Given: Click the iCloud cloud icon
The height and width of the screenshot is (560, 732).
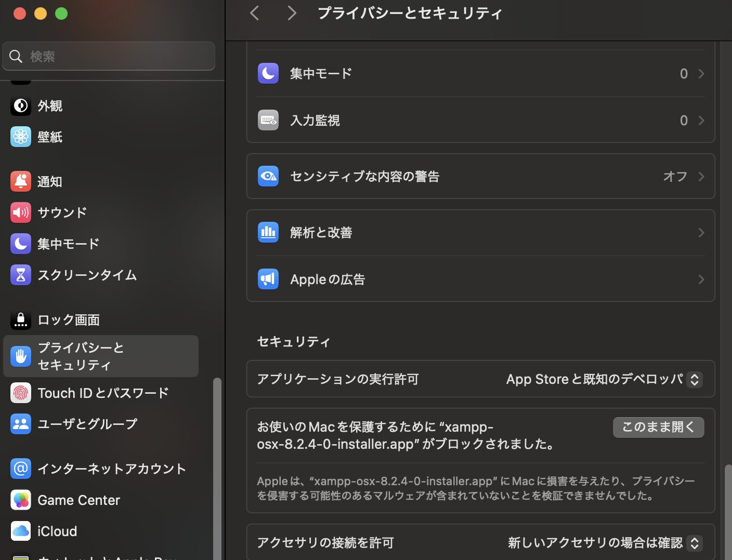Looking at the screenshot, I should pos(21,531).
